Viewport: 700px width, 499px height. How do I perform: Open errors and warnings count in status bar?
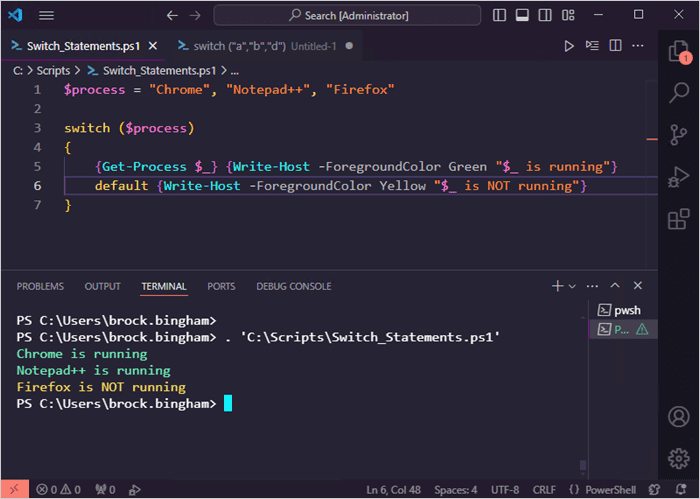click(x=58, y=490)
